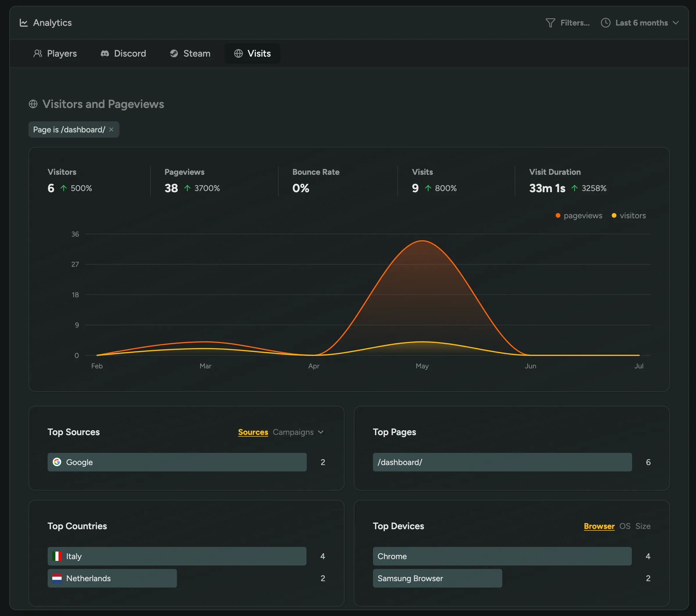
Task: Switch Top Devices view to OS
Action: coord(625,526)
